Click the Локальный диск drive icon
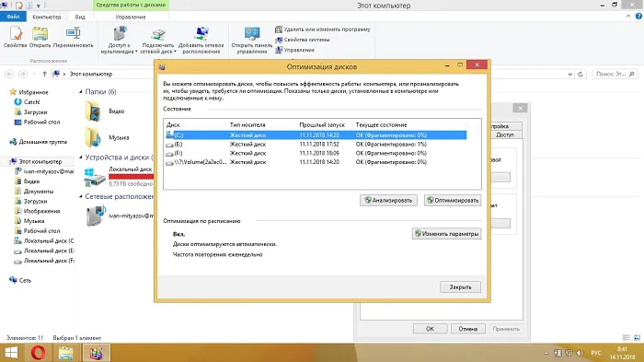The image size is (644, 362). [x=95, y=177]
